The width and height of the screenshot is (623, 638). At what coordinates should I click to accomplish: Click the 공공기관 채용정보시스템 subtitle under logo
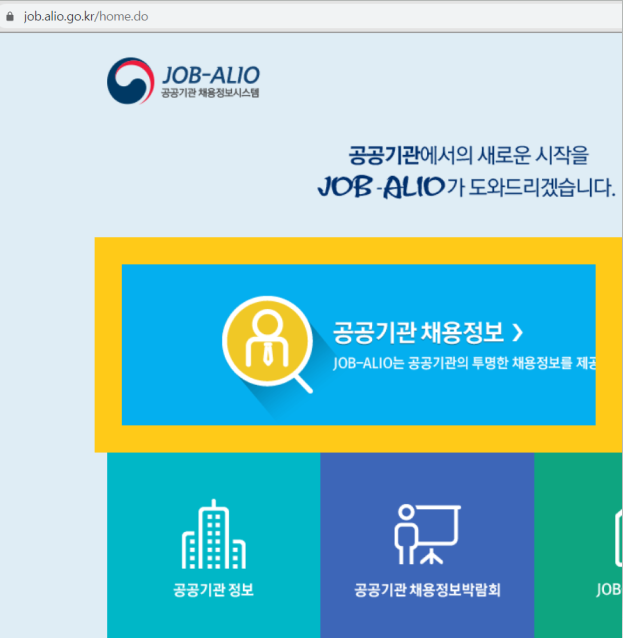pos(210,93)
